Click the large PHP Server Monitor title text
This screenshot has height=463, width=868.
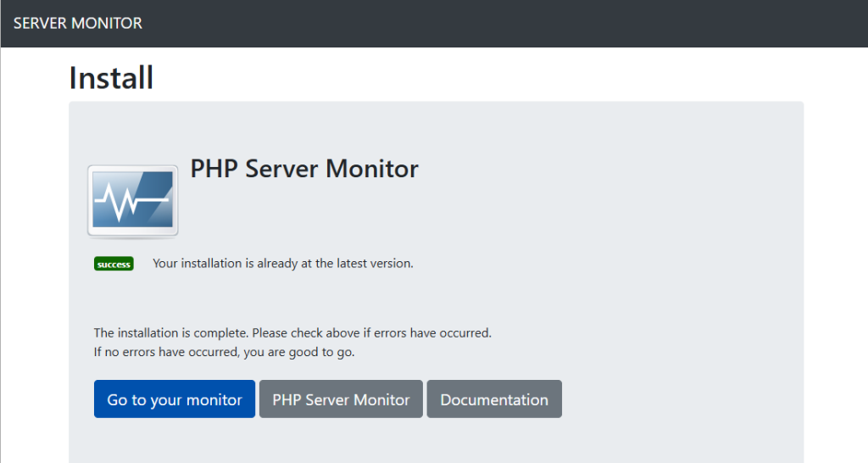tap(304, 169)
